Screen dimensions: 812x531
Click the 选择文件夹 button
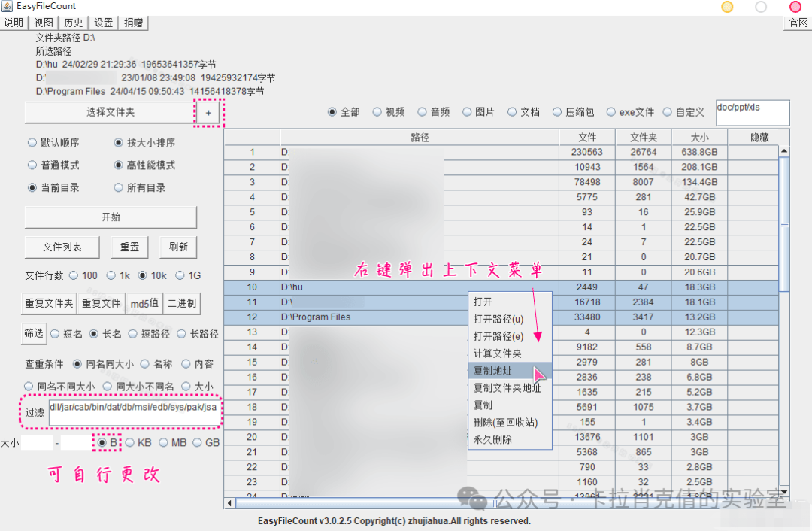coord(109,111)
